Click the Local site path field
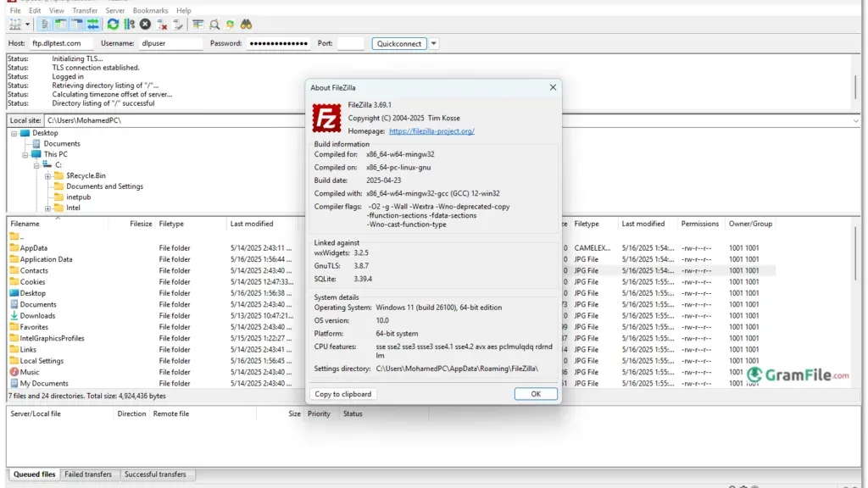868x488 pixels. coord(175,120)
